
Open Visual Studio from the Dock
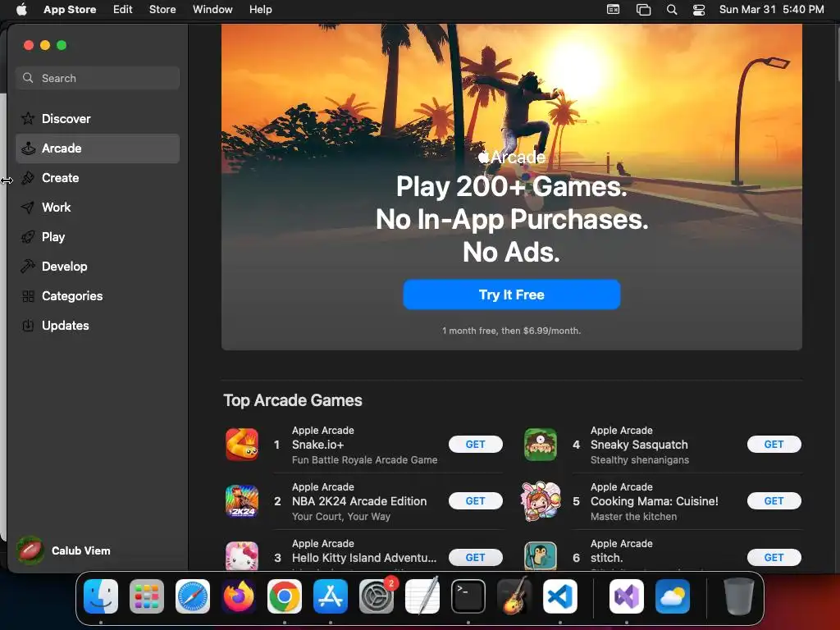point(626,596)
